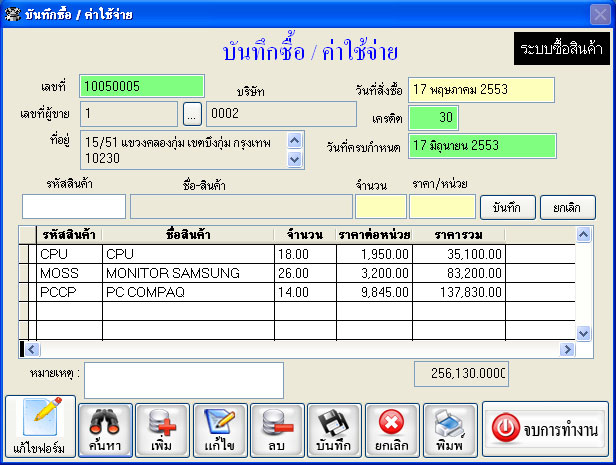Click the วันที่สั่งซื้อ order date field
This screenshot has width=616, height=465.
tap(481, 90)
